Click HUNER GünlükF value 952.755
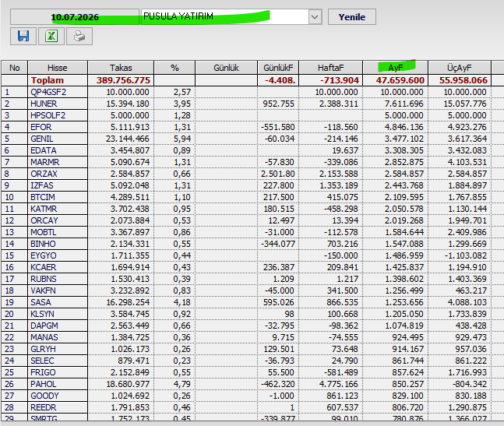Viewport: 504px width, 426px height. [x=278, y=104]
